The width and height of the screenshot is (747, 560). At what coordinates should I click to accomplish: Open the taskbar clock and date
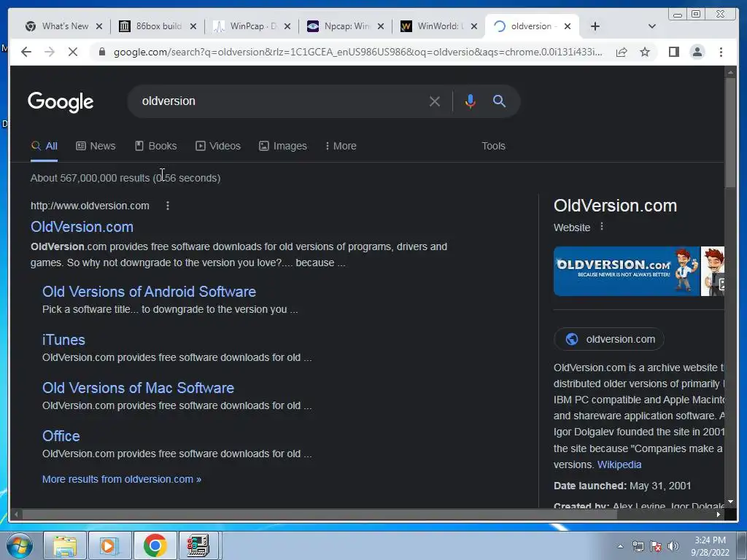710,546
